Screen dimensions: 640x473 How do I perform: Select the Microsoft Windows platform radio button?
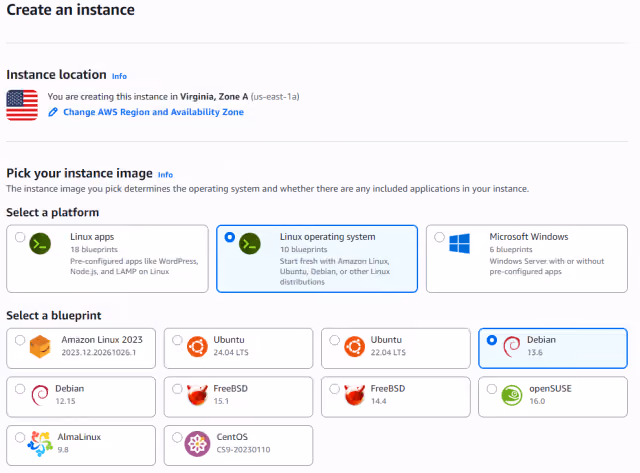tap(439, 237)
